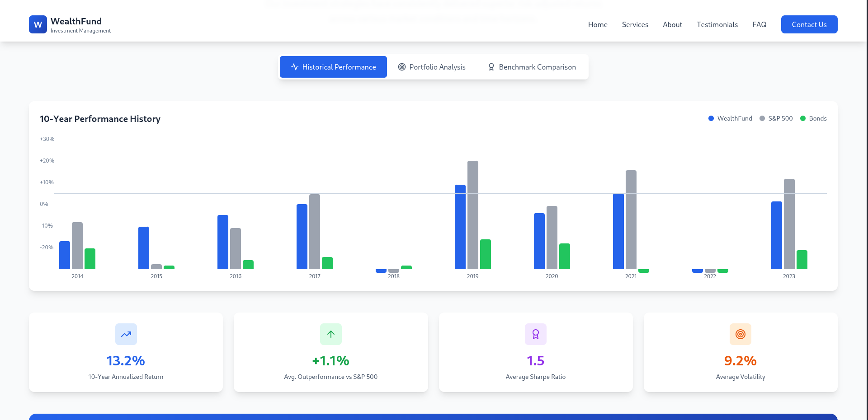The height and width of the screenshot is (420, 868).
Task: Navigate to the FAQ link
Action: [759, 24]
